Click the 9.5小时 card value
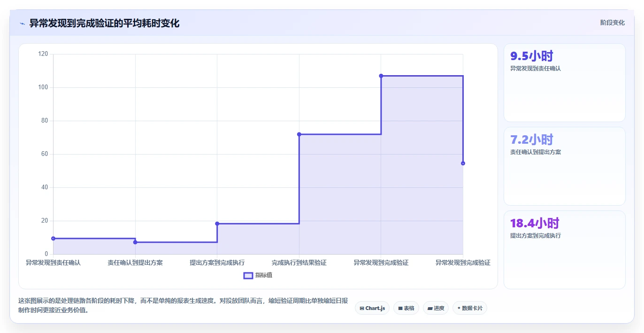Viewport: 644px width, 333px height. pyautogui.click(x=532, y=56)
